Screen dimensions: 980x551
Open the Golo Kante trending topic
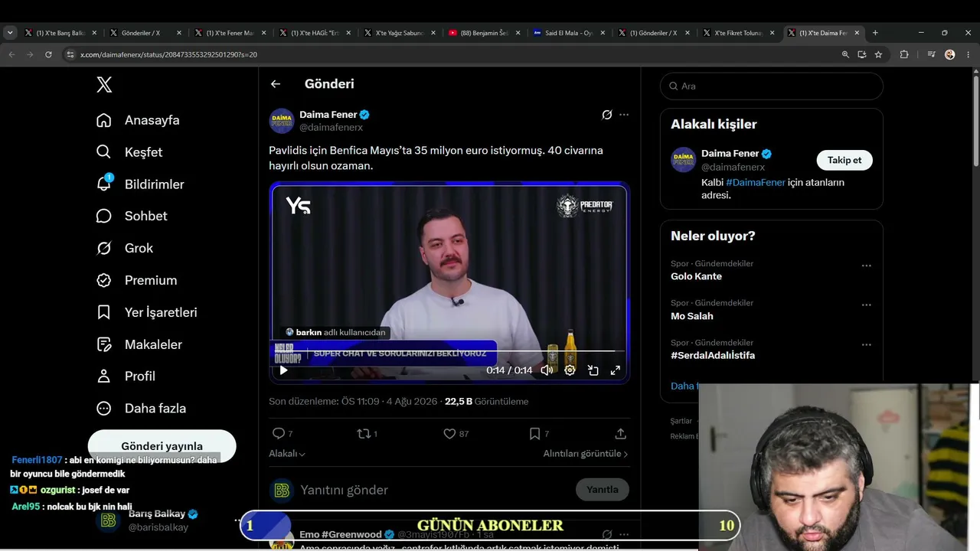pyautogui.click(x=696, y=276)
